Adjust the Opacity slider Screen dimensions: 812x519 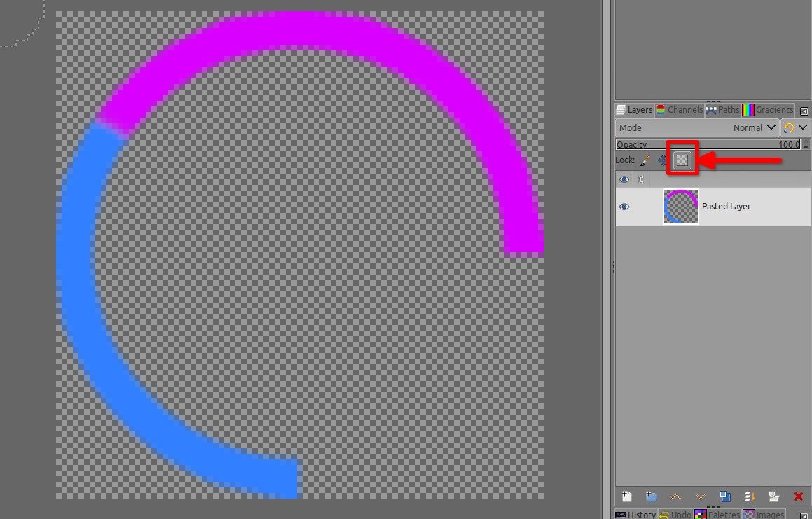pyautogui.click(x=708, y=144)
